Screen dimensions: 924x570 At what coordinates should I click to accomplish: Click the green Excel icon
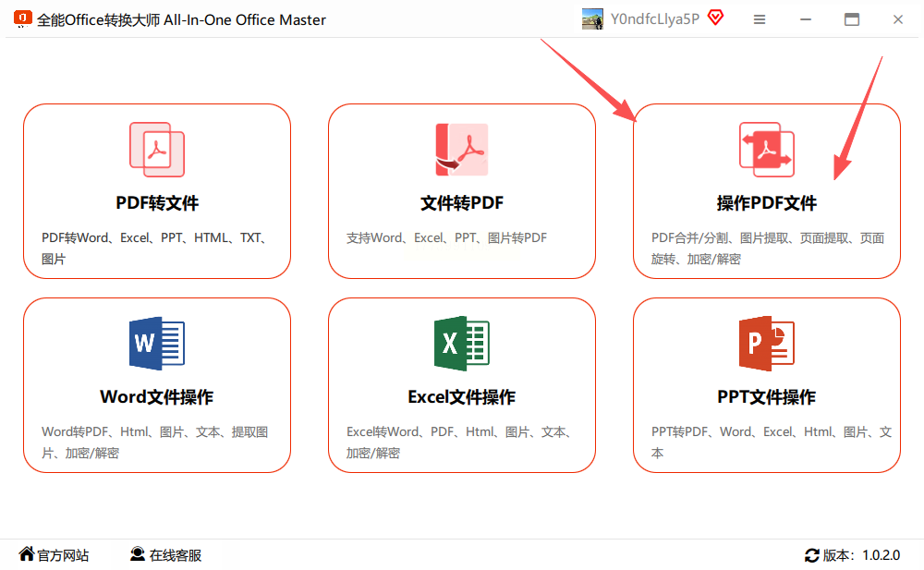coord(461,344)
